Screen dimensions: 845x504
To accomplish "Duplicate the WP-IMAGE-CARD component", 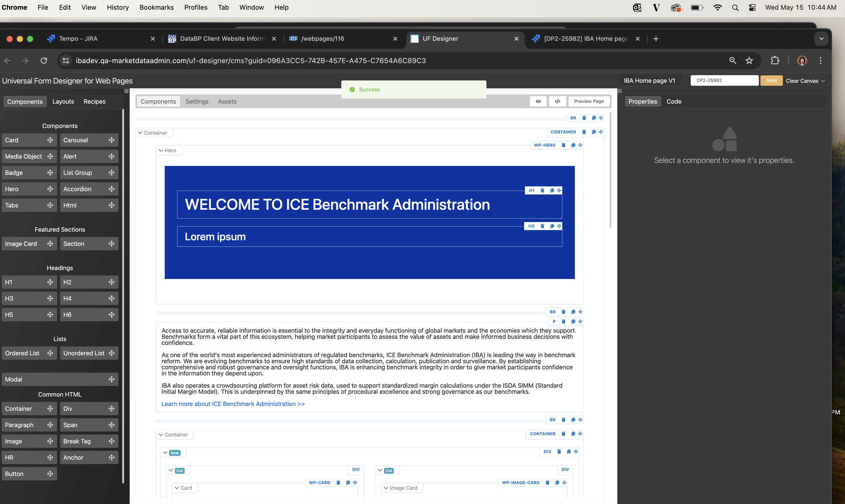I will 557,483.
